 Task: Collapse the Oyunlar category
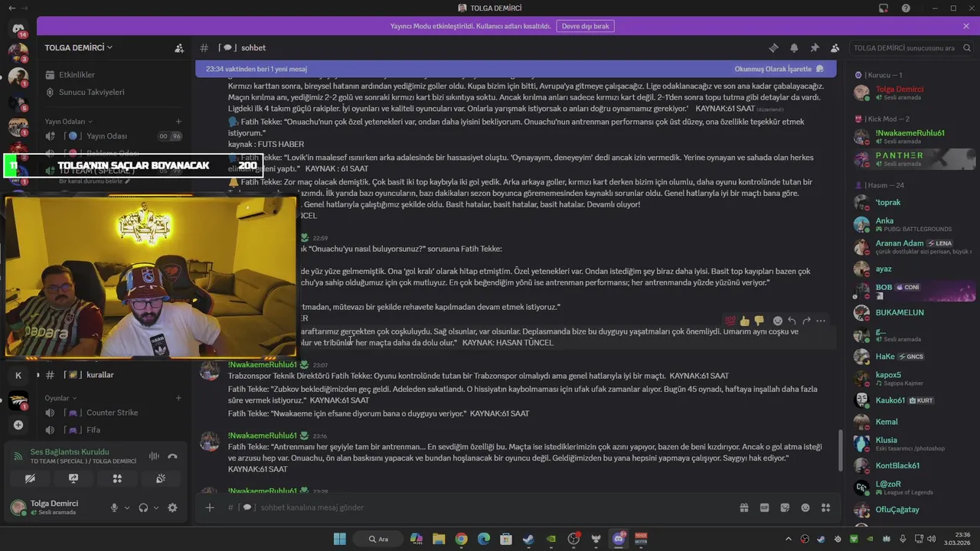[60, 398]
